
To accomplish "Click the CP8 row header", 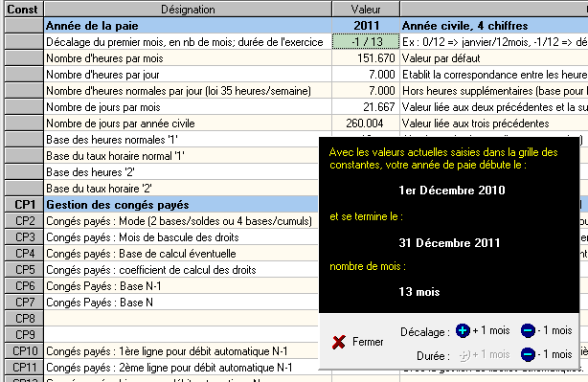I will click(24, 319).
